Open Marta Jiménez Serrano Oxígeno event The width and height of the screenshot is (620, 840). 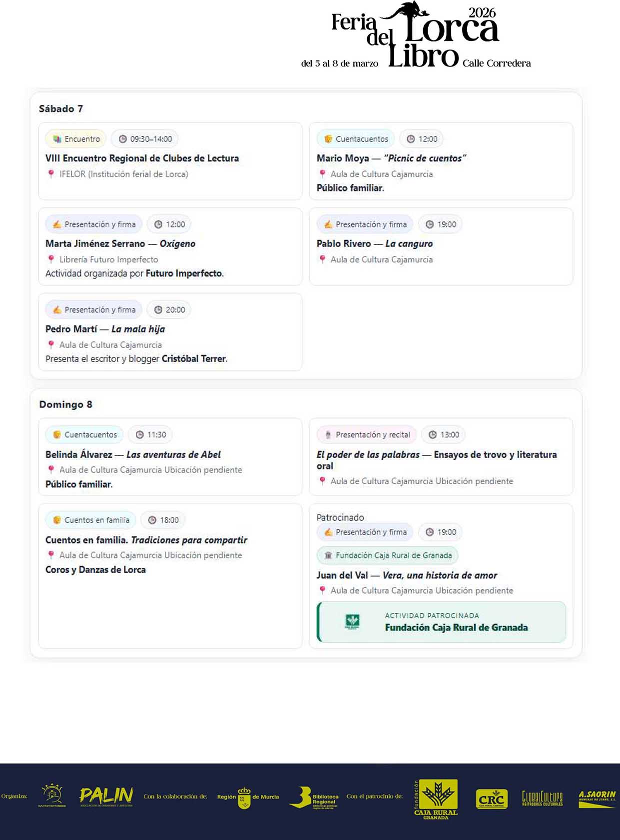(x=120, y=243)
